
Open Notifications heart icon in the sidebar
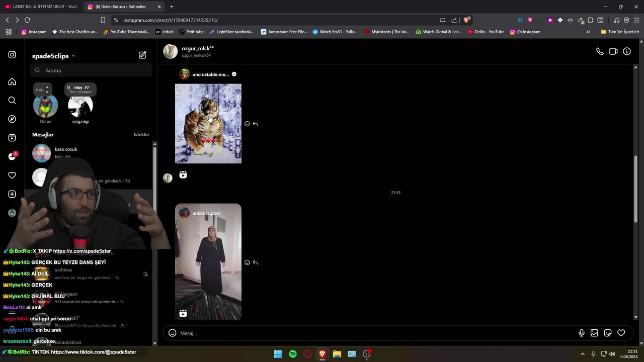tap(12, 175)
